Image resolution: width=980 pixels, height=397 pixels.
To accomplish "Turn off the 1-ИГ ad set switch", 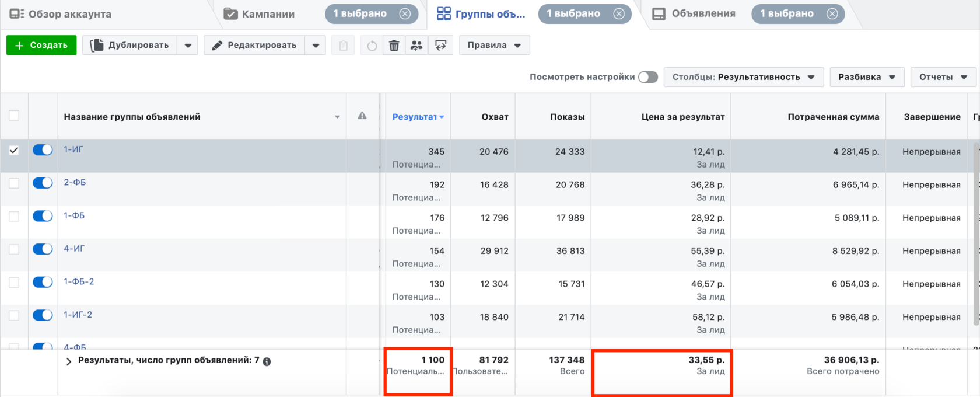I will point(43,150).
